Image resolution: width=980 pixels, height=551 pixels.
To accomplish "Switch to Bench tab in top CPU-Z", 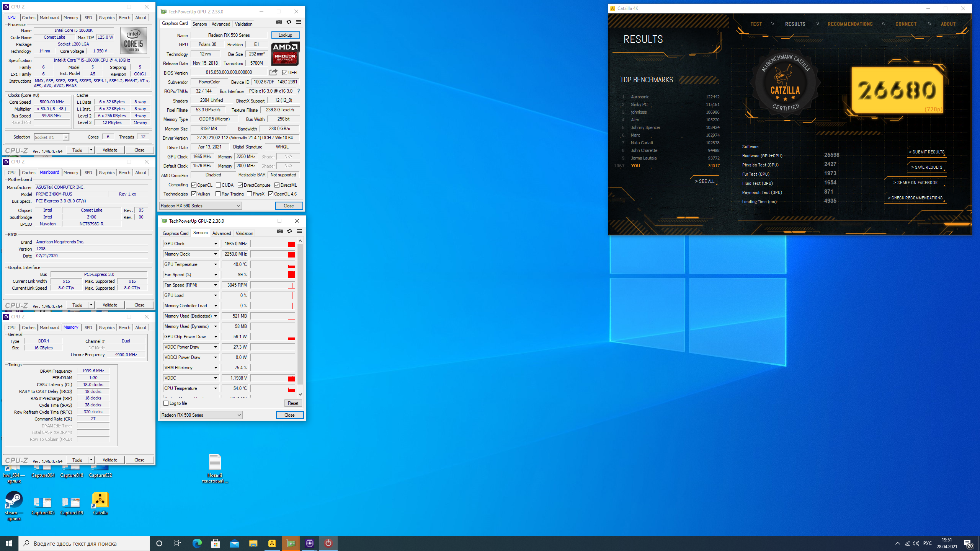I will (124, 18).
